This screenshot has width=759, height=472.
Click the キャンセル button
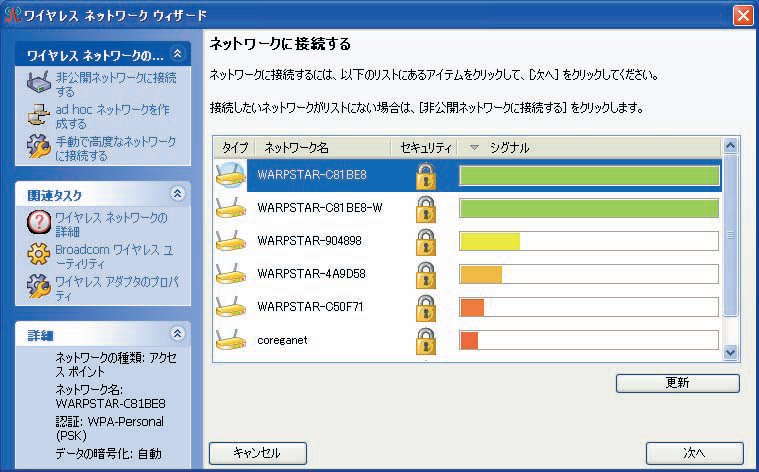click(258, 453)
